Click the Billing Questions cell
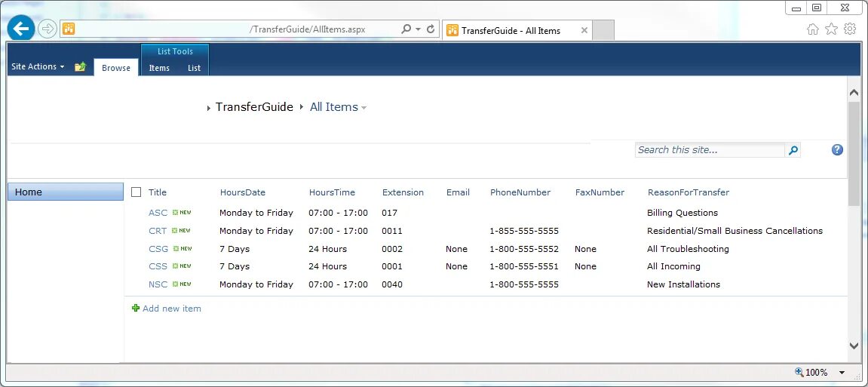 pos(682,213)
